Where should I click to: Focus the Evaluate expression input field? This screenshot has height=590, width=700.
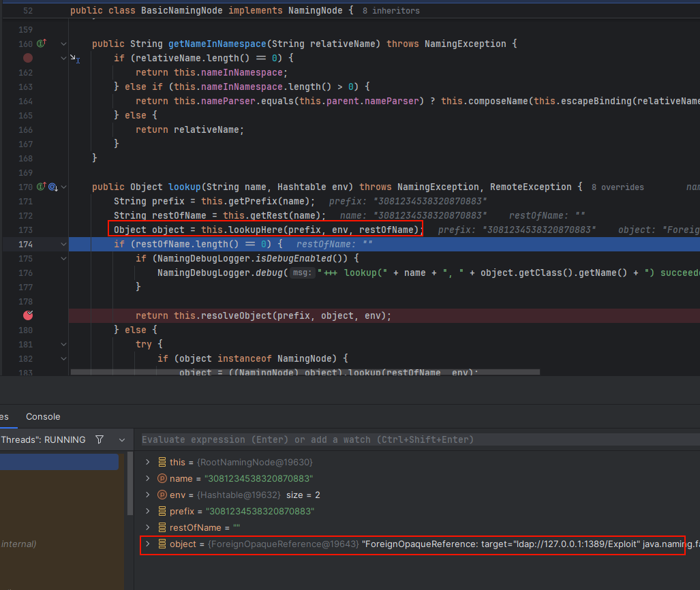coord(421,439)
